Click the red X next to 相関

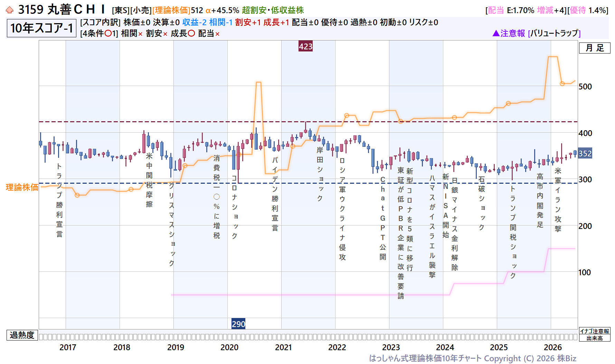[140, 34]
